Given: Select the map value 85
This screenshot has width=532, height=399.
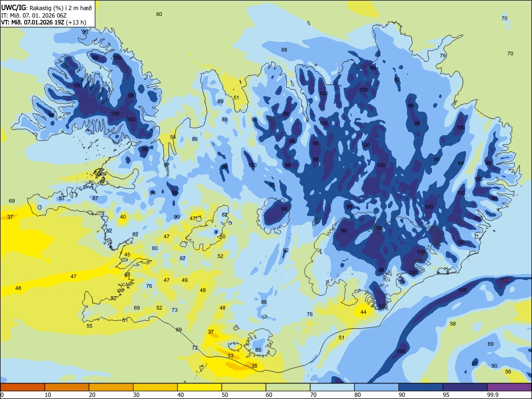Looking at the screenshot, I should pyautogui.click(x=258, y=350).
